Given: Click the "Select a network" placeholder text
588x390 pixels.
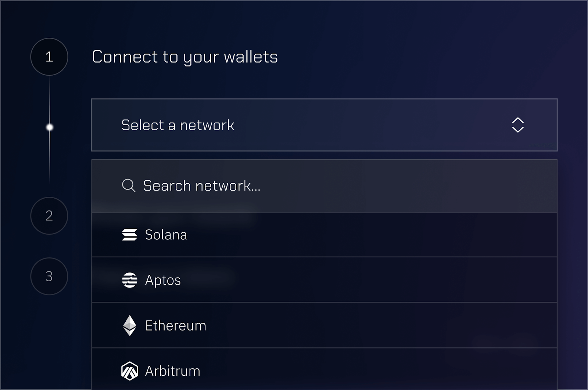Looking at the screenshot, I should (x=178, y=125).
